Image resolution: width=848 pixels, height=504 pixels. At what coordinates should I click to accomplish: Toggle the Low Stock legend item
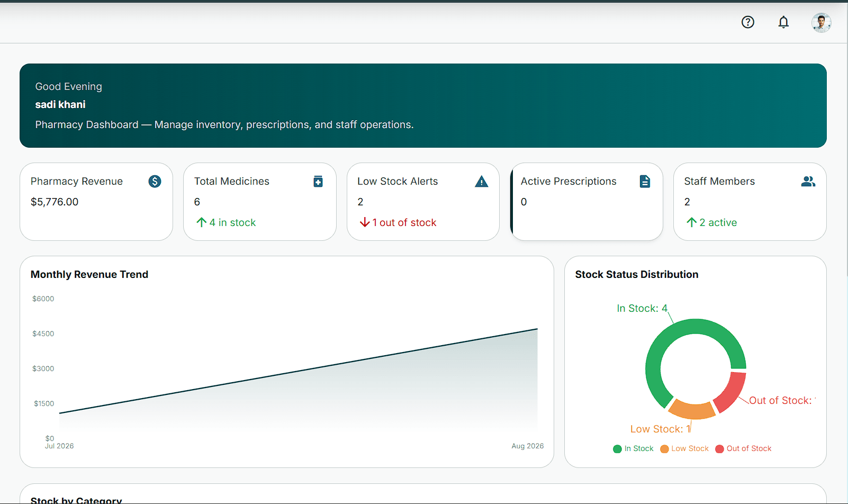[684, 449]
